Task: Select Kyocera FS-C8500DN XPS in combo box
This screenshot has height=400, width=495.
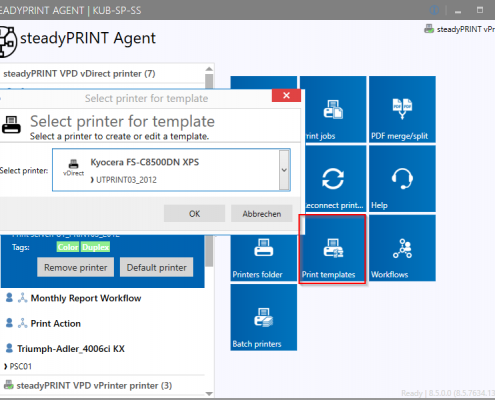Action: 171,170
